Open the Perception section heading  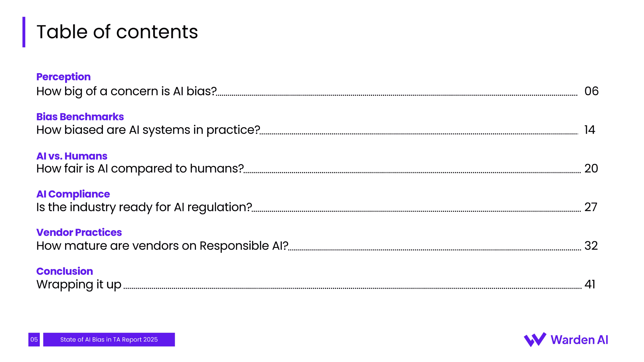pos(63,77)
